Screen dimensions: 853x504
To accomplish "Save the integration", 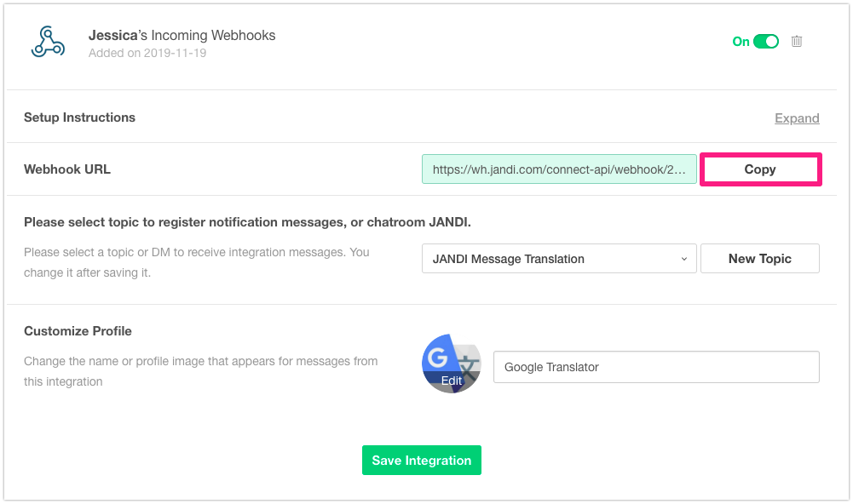I will [421, 461].
